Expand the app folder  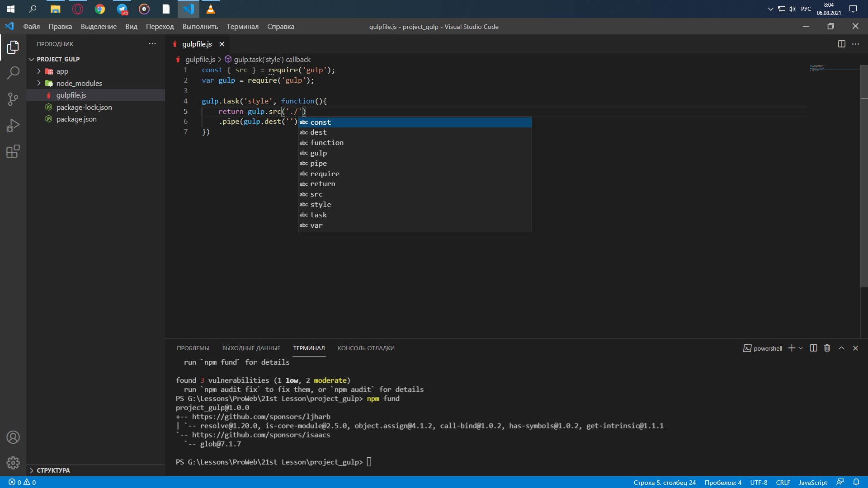click(x=96, y=71)
